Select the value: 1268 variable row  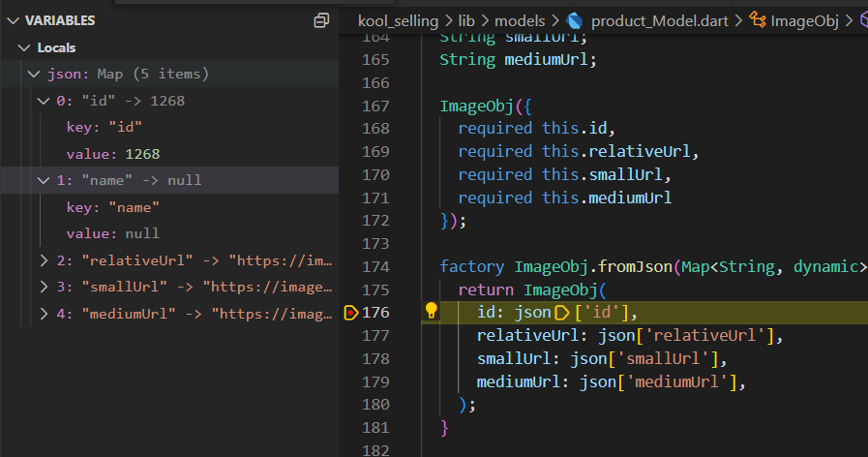[x=169, y=154]
